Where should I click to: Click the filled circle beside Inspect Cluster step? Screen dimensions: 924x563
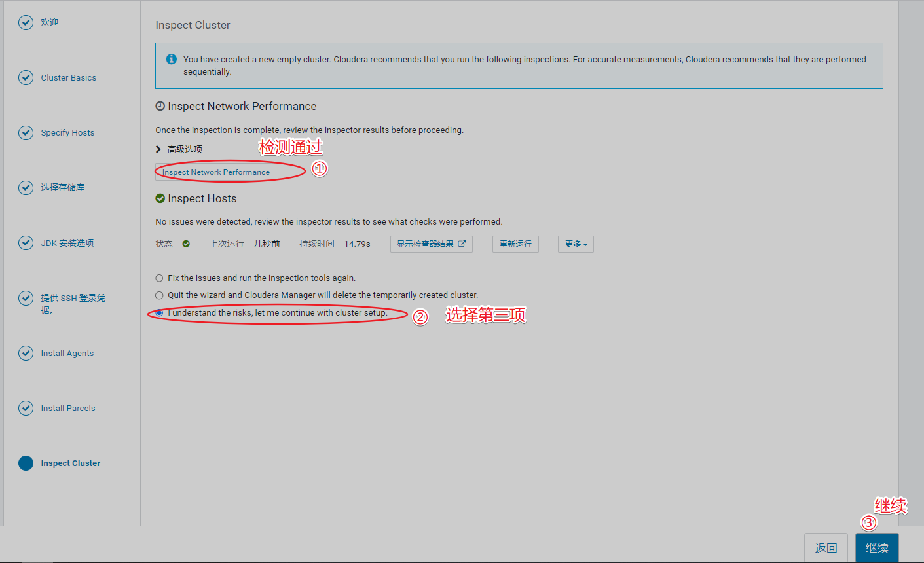(26, 463)
